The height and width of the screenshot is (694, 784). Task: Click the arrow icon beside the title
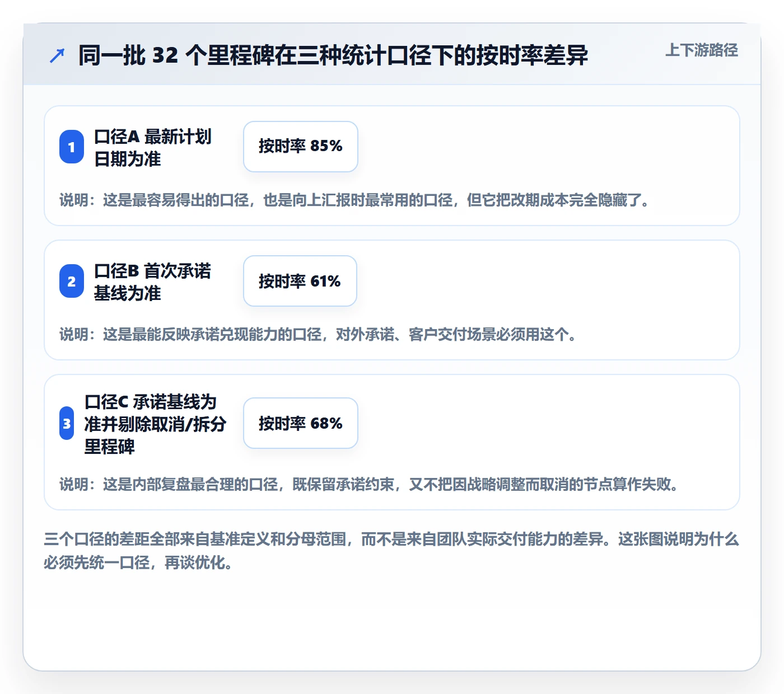click(x=57, y=55)
